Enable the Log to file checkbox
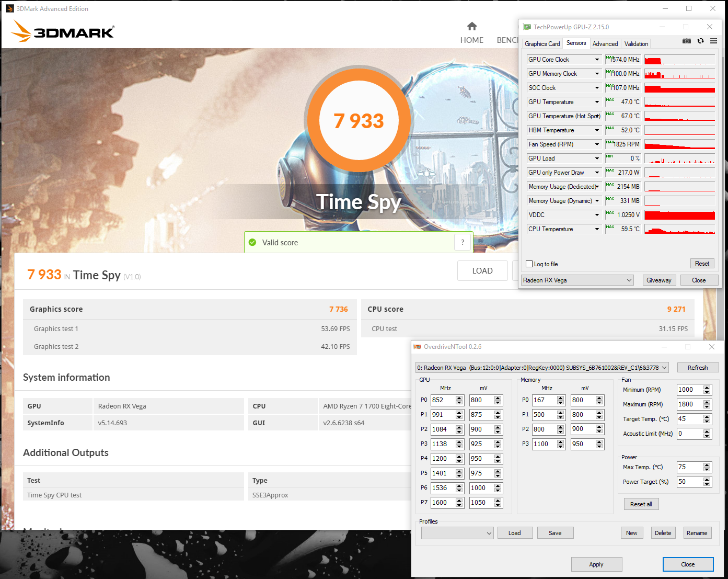728x579 pixels. (x=529, y=264)
